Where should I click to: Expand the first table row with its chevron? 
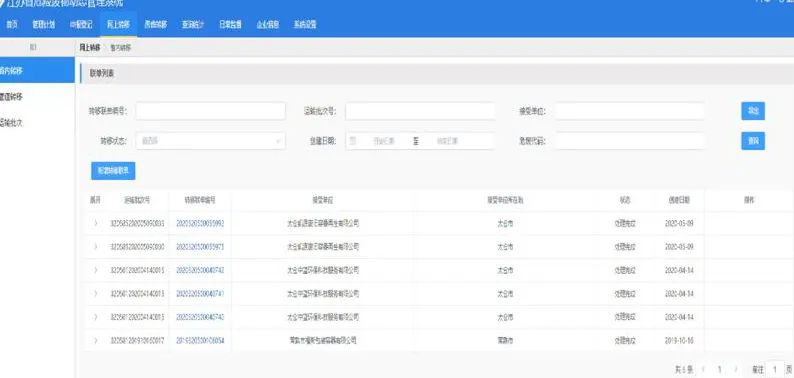click(x=95, y=223)
